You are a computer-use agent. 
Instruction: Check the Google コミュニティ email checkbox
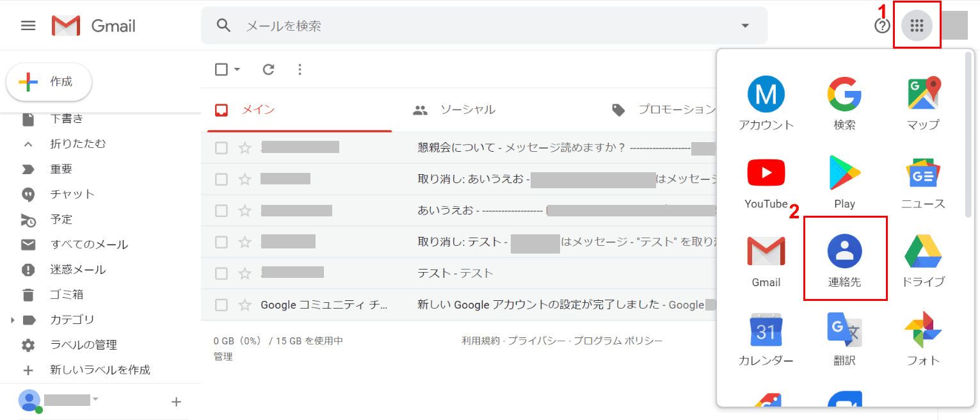[221, 305]
